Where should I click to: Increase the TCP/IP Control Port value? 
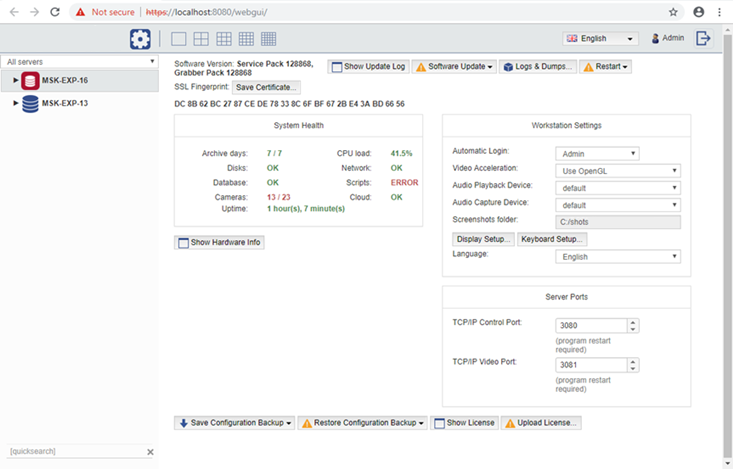633,322
